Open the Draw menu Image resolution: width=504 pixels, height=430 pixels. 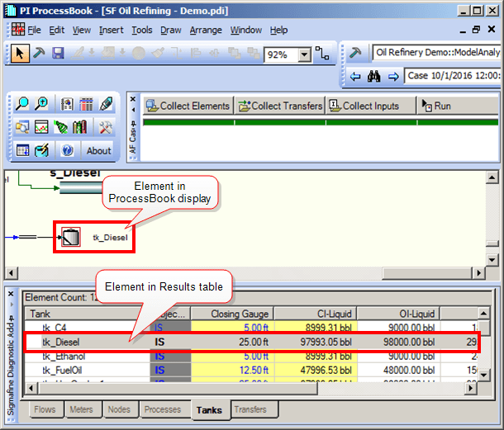pos(171,30)
